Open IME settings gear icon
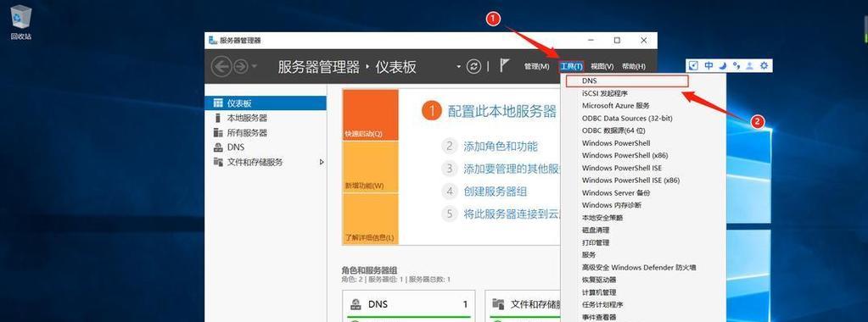 coord(764,65)
